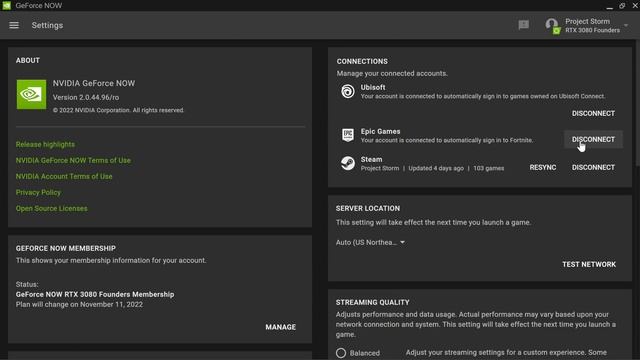Image resolution: width=640 pixels, height=360 pixels.
Task: Open the feedback message icon
Action: pos(523,25)
